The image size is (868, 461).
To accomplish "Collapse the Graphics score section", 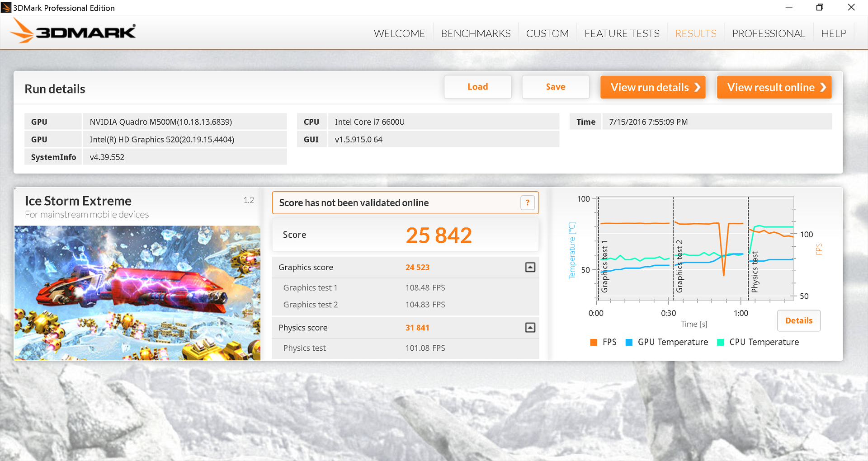I will [x=530, y=267].
